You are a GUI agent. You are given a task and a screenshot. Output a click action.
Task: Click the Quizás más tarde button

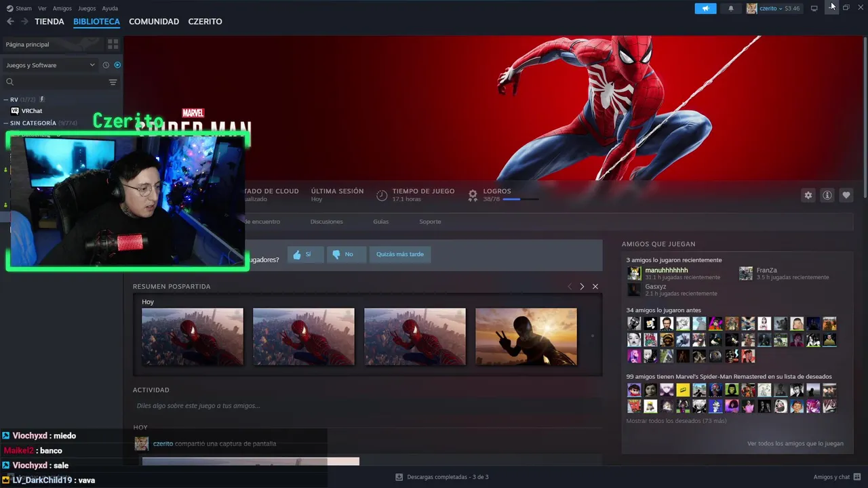(x=400, y=254)
